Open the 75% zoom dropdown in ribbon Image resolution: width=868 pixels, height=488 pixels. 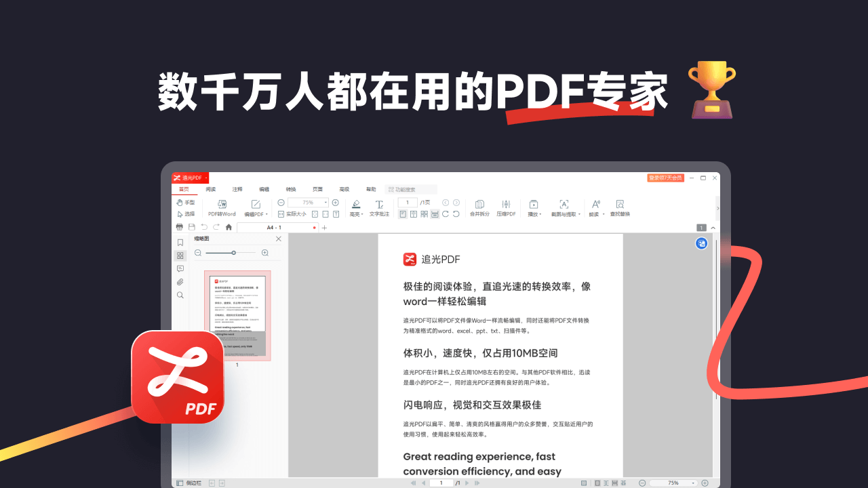[325, 203]
